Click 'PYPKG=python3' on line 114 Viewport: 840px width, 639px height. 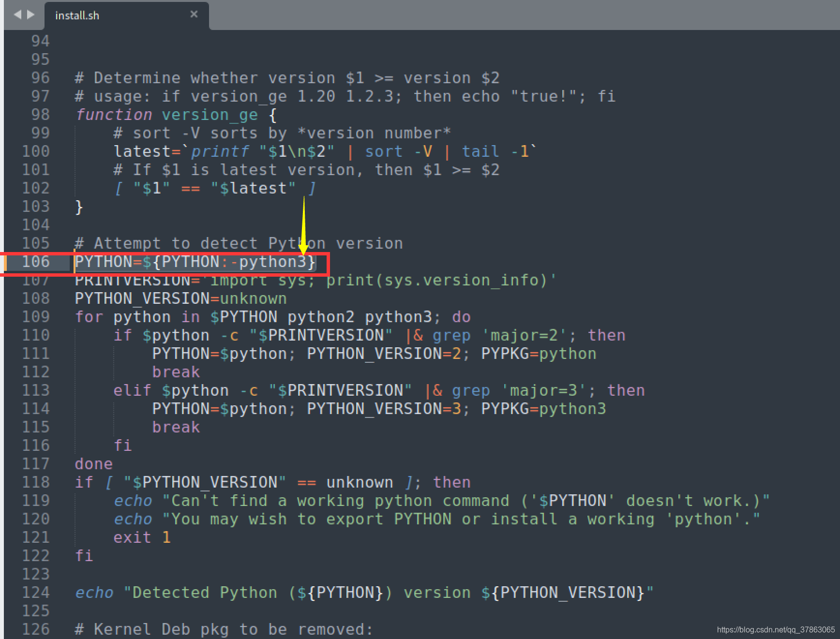(x=543, y=409)
